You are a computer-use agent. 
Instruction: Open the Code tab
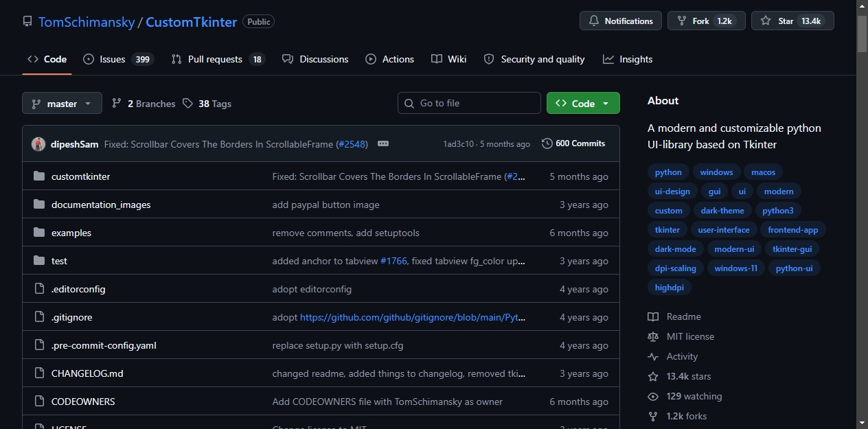tap(47, 59)
